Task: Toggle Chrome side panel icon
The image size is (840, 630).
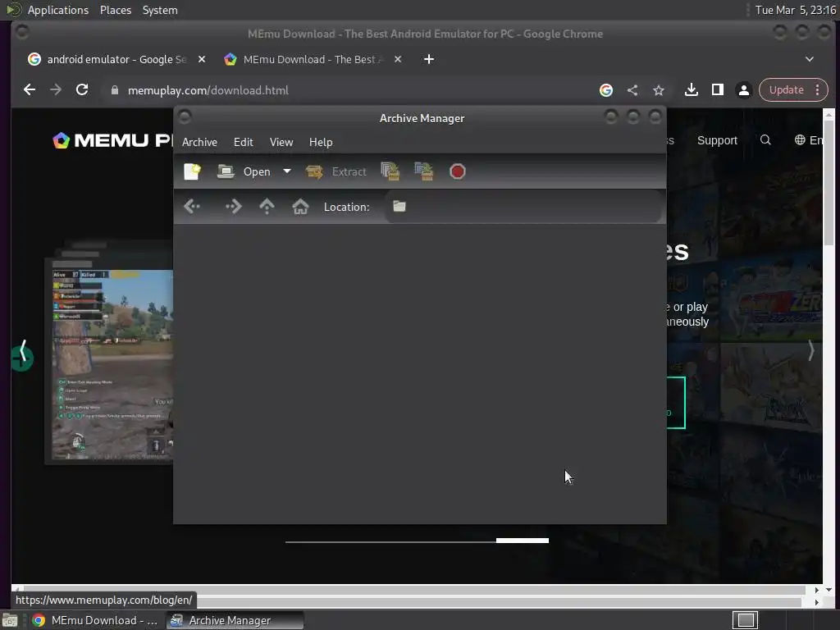Action: 717,90
